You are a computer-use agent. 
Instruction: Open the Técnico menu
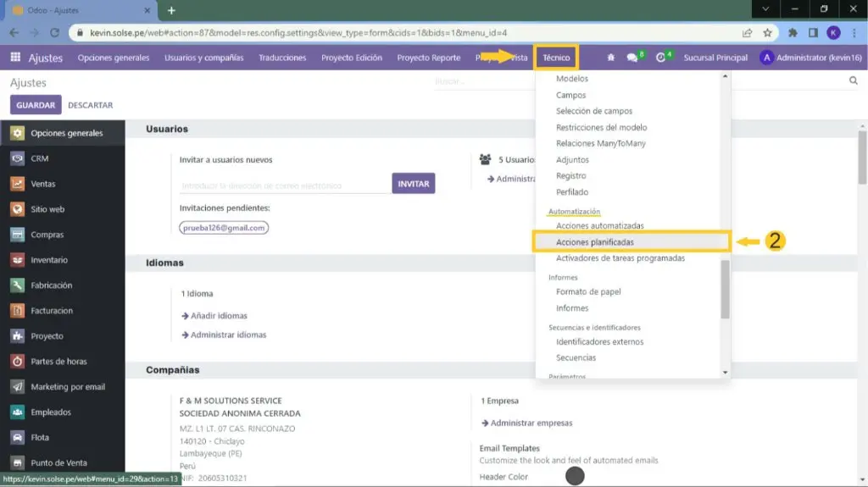556,58
